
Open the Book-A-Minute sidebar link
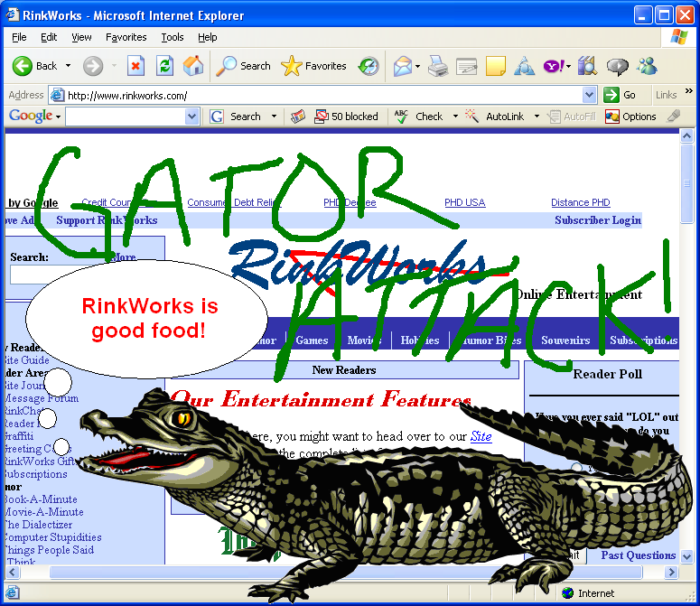pyautogui.click(x=41, y=499)
